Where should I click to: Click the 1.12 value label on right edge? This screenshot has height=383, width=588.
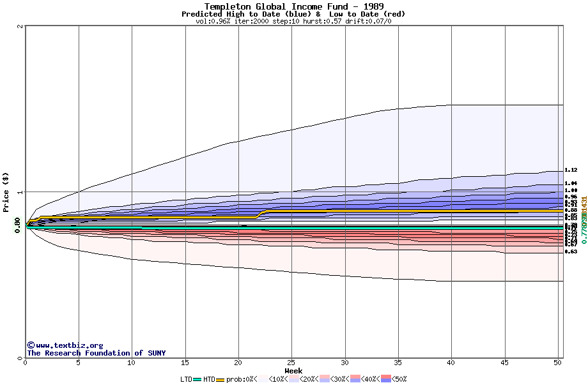click(571, 170)
